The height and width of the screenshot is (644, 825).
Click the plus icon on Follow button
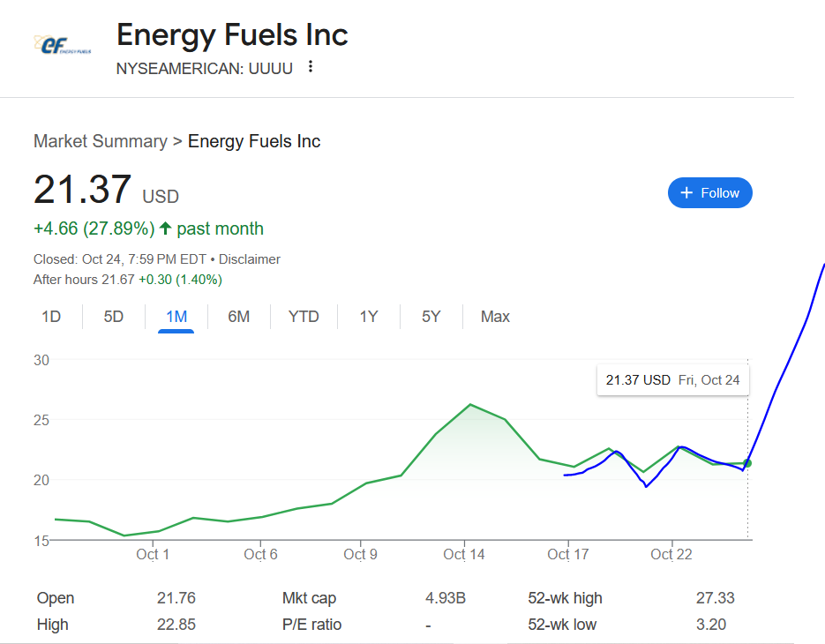(x=686, y=193)
